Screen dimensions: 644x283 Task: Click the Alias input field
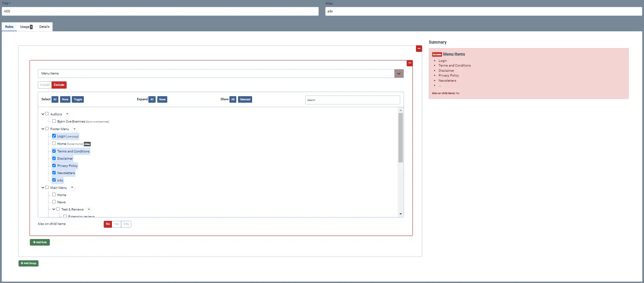(484, 11)
